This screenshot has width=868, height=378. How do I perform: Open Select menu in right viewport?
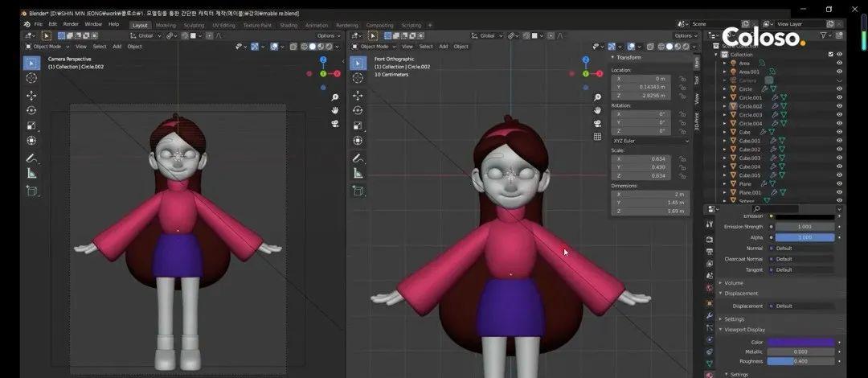tap(426, 47)
